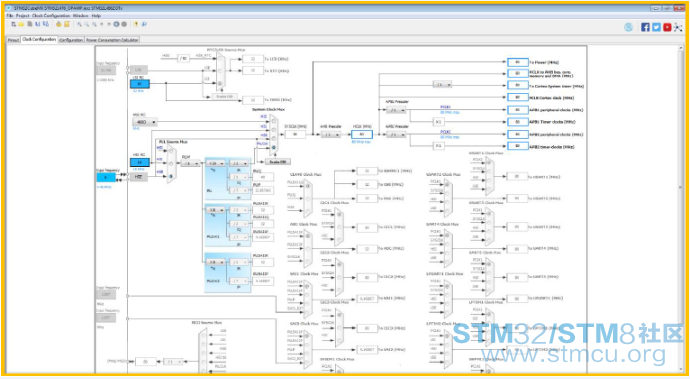
Task: Click the Generate Code gear icon
Action: [x=59, y=25]
